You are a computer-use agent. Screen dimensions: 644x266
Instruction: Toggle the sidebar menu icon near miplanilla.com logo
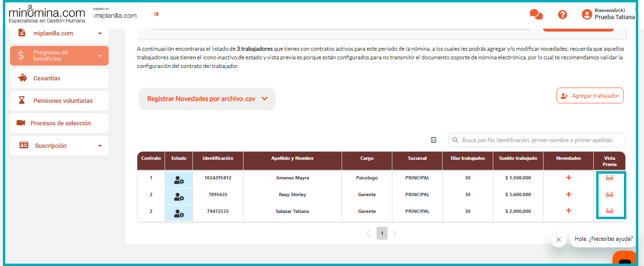pyautogui.click(x=156, y=14)
